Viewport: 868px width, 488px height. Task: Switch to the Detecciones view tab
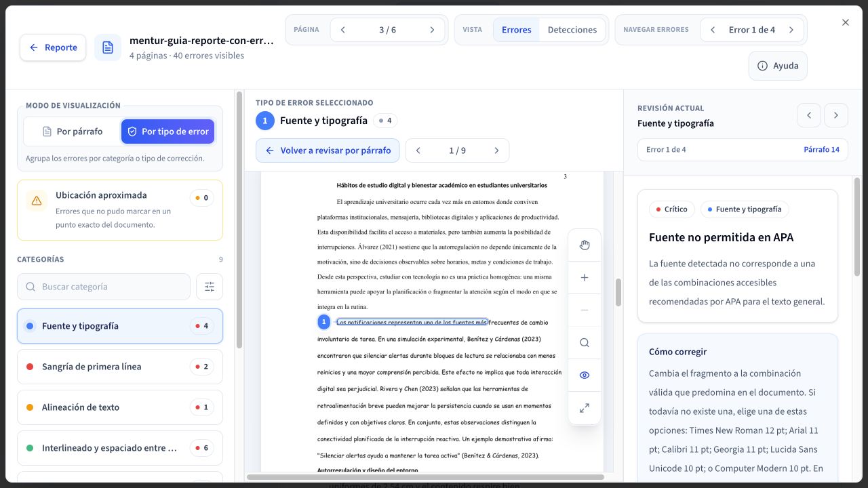[572, 30]
